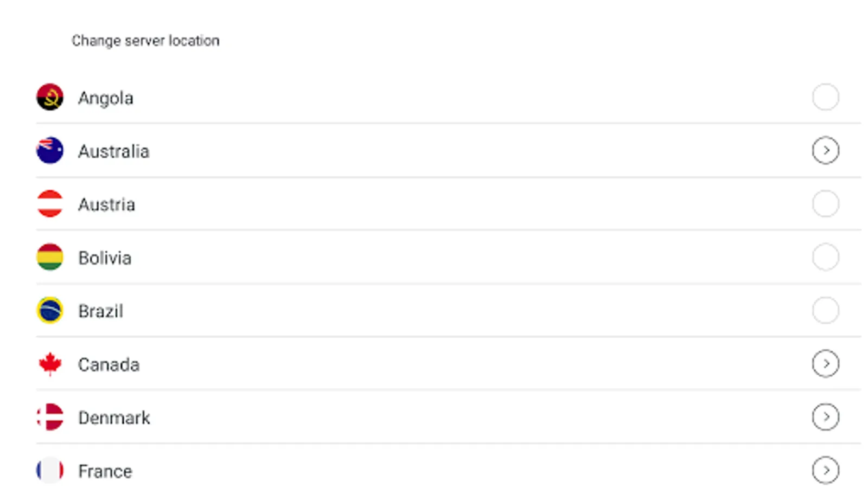The height and width of the screenshot is (488, 868).
Task: Select the Brazil radio button
Action: (x=825, y=310)
